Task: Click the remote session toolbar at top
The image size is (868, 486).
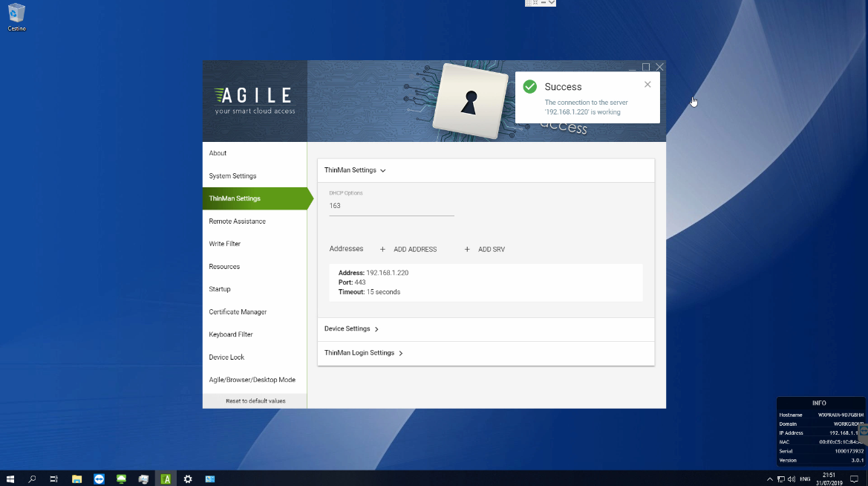Action: coord(541,3)
